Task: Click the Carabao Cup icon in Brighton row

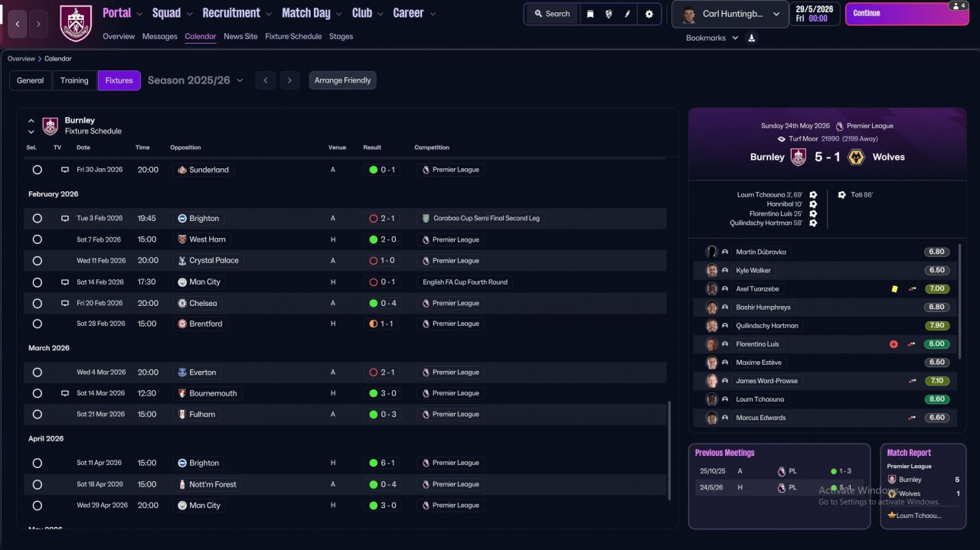Action: (426, 218)
